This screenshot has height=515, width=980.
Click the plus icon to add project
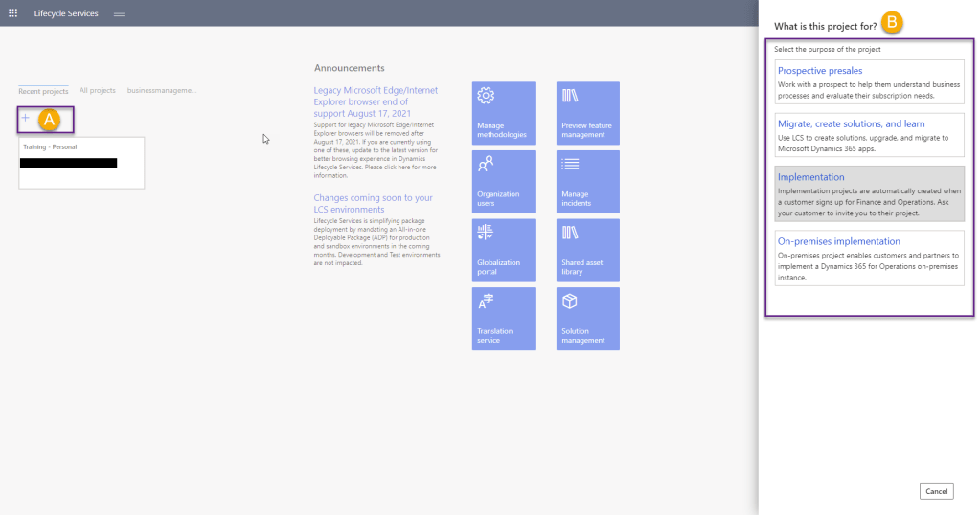point(26,118)
